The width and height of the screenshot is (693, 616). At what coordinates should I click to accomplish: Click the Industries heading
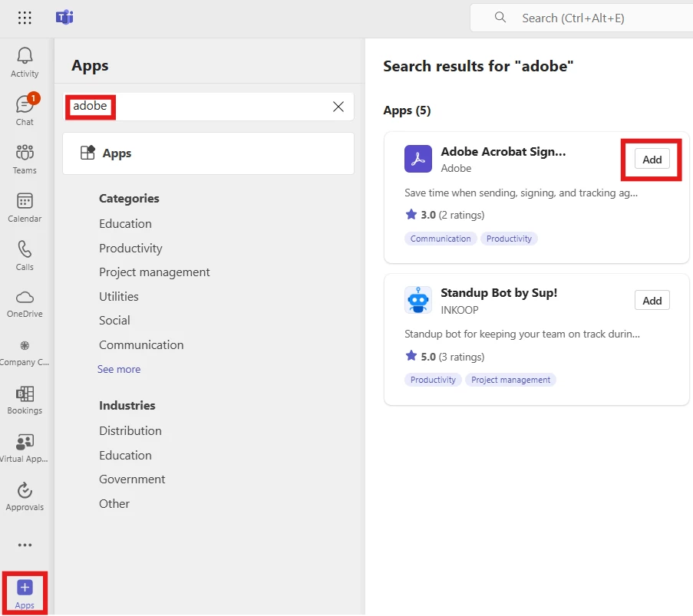tap(127, 405)
